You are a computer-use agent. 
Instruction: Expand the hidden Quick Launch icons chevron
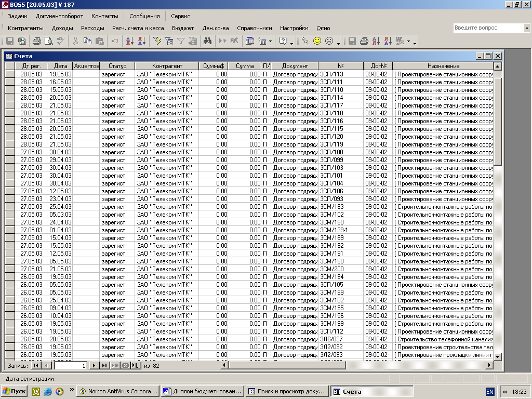pyautogui.click(x=71, y=390)
